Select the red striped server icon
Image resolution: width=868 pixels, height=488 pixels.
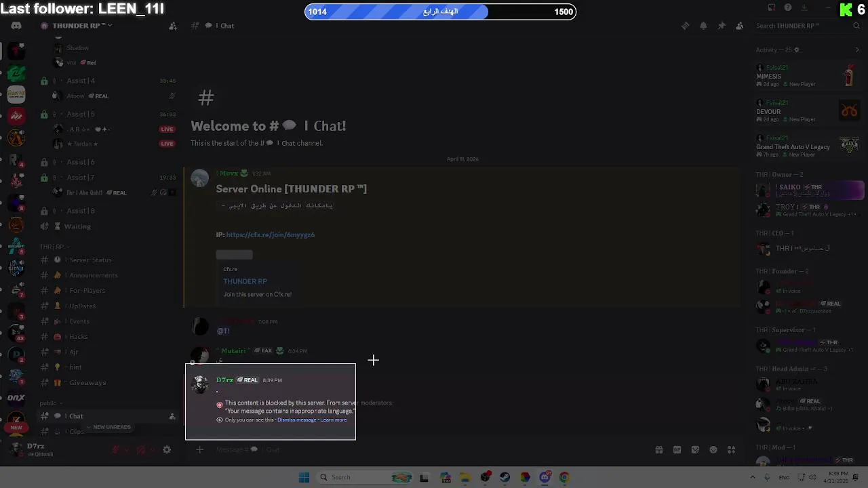(16, 116)
